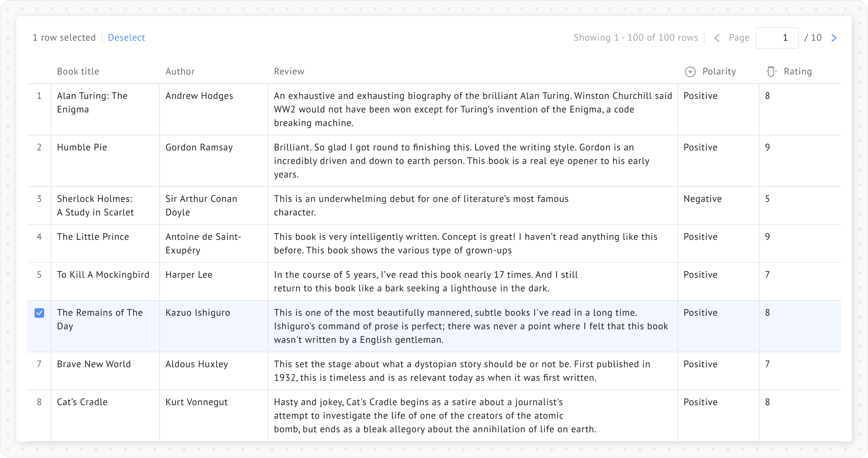This screenshot has height=458, width=868.
Task: Click Kurt Vonnegut author cell
Action: click(196, 402)
